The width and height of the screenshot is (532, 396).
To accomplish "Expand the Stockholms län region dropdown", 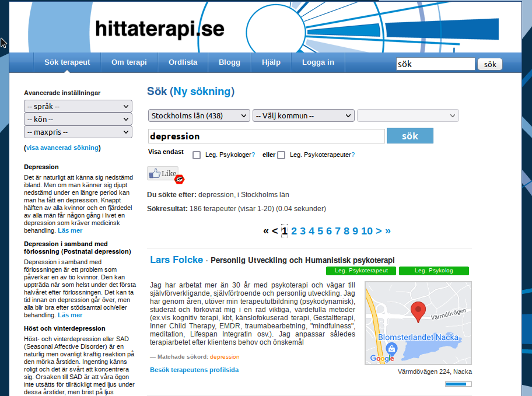I will click(199, 116).
